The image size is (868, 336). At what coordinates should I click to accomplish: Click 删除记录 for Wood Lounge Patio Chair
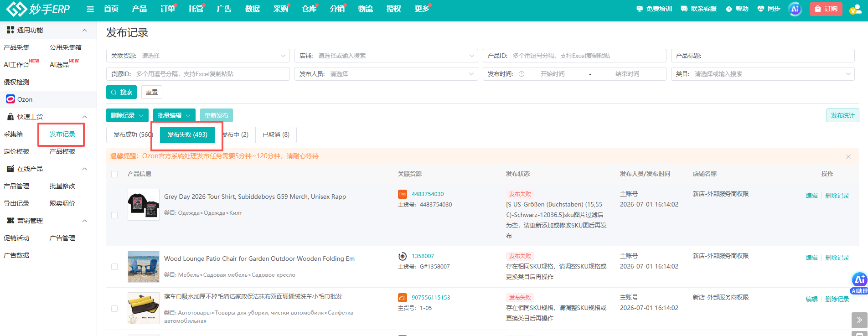(837, 258)
